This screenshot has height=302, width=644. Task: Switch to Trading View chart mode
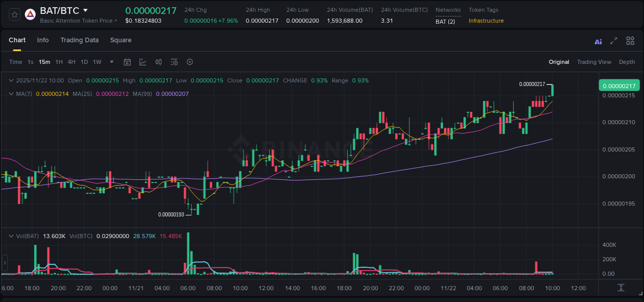594,61
